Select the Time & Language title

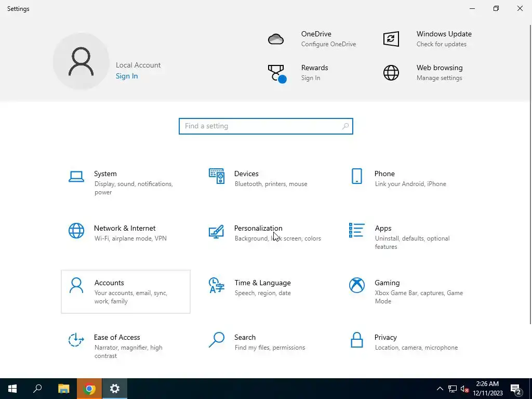(262, 283)
